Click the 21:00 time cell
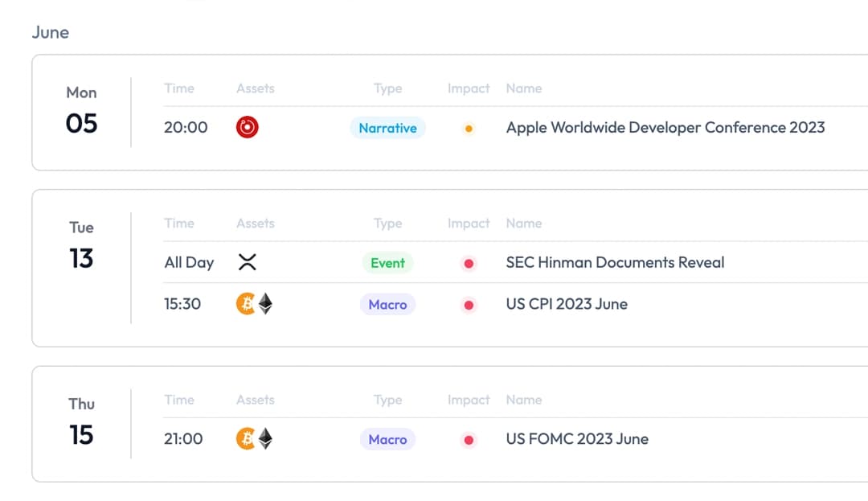The width and height of the screenshot is (868, 501). click(x=183, y=439)
